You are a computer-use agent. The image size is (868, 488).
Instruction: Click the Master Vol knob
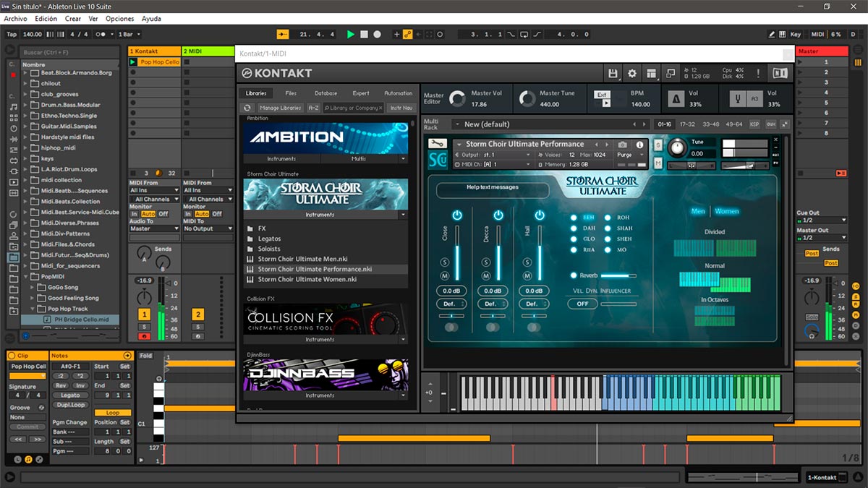[x=457, y=98]
